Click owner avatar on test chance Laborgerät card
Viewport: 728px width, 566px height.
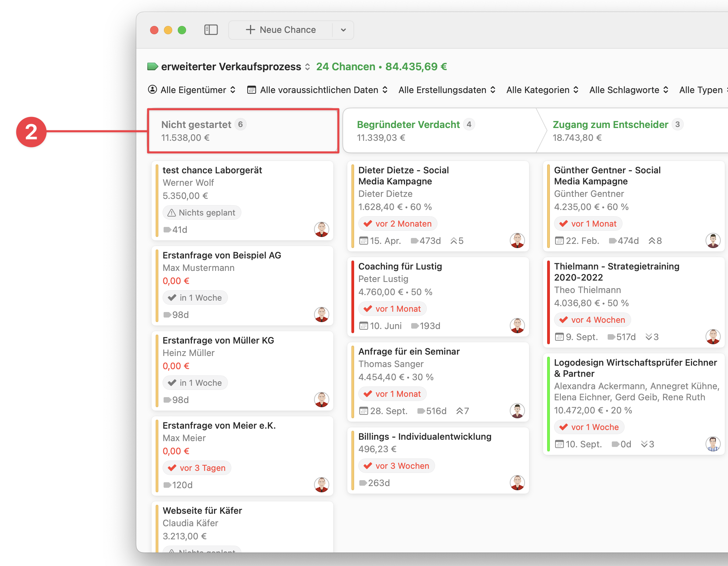click(x=321, y=229)
